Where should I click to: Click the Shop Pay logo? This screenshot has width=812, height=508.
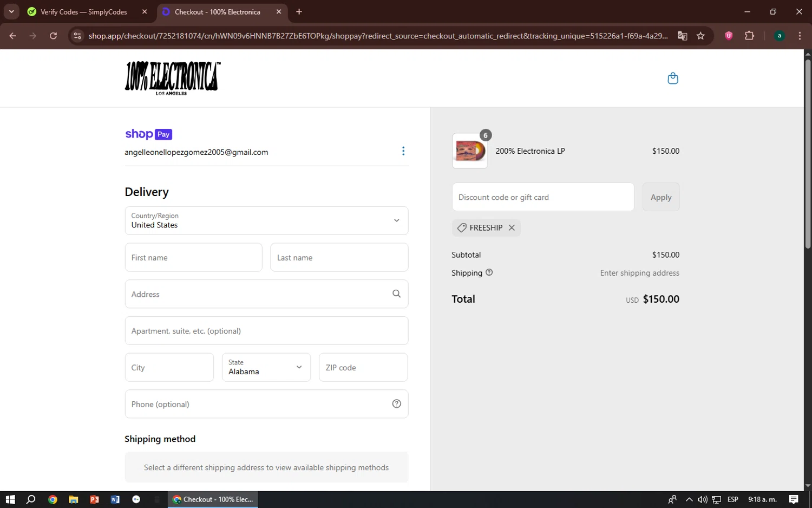(x=148, y=134)
